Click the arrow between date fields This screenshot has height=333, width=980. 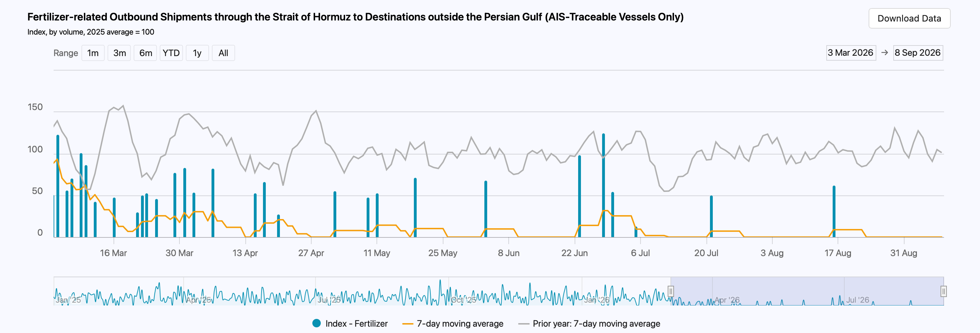coord(884,53)
